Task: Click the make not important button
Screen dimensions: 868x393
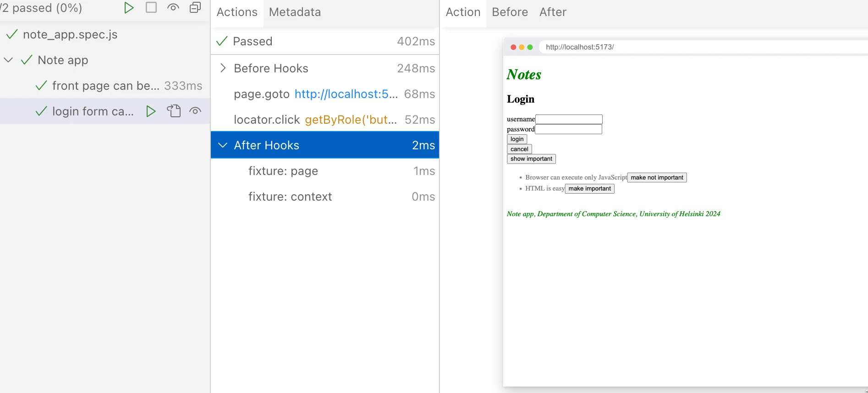Action: [x=657, y=178]
